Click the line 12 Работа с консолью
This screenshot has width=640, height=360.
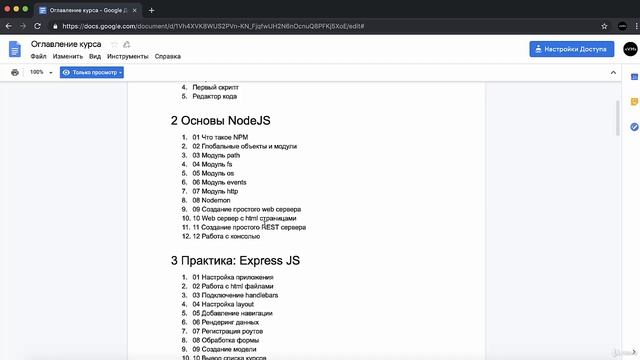click(x=226, y=236)
